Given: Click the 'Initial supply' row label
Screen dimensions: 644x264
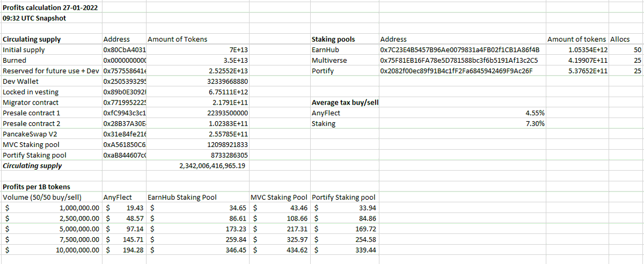Looking at the screenshot, I should pos(24,50).
